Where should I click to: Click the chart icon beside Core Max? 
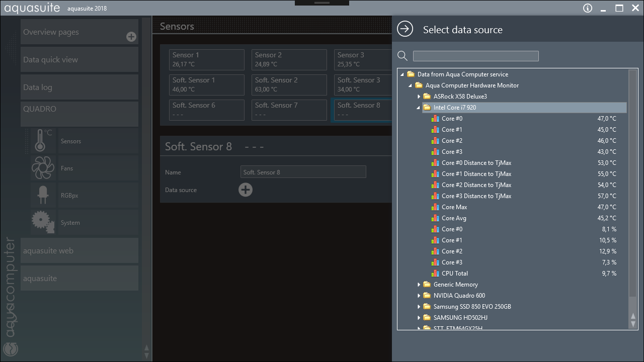[435, 207]
